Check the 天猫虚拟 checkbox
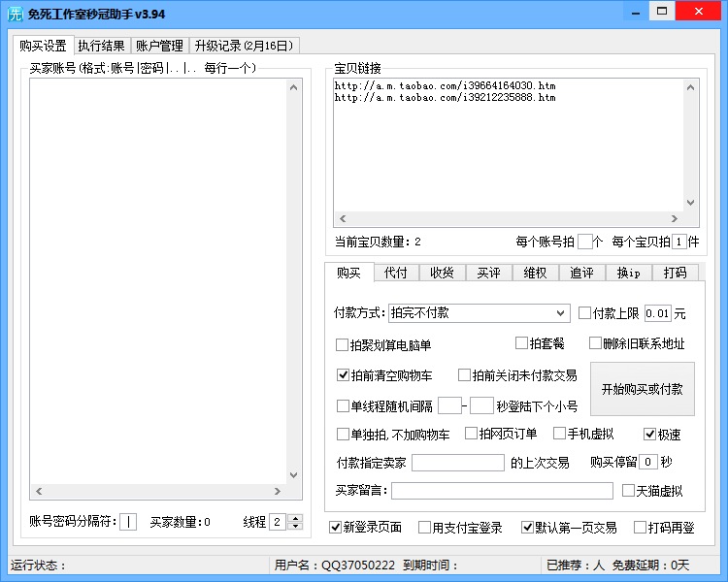The image size is (728, 582). (628, 491)
